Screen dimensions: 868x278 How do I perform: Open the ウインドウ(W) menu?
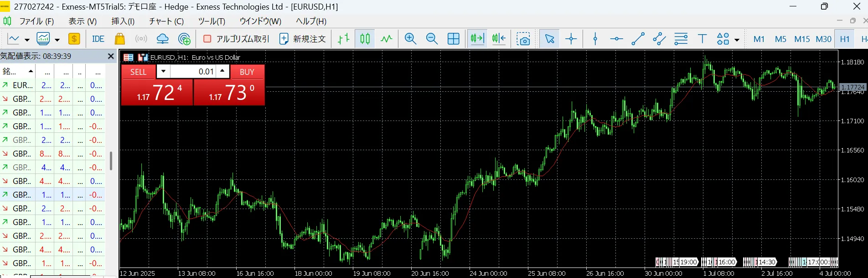260,21
